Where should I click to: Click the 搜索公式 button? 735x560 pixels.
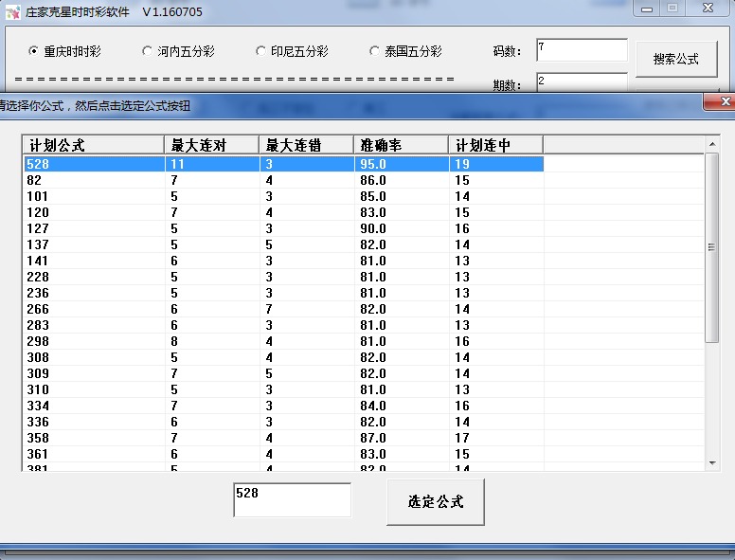(675, 59)
